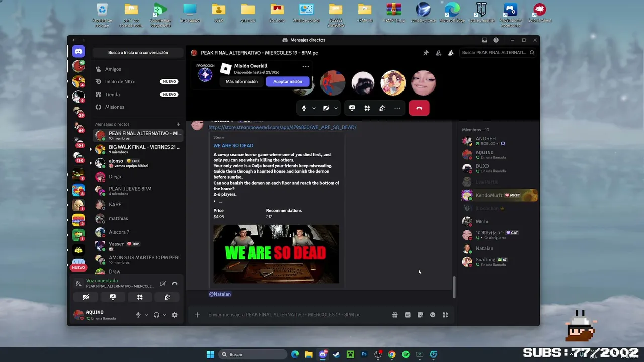644x362 pixels.
Task: Disconnect from voice in voice panel
Action: tap(175, 283)
